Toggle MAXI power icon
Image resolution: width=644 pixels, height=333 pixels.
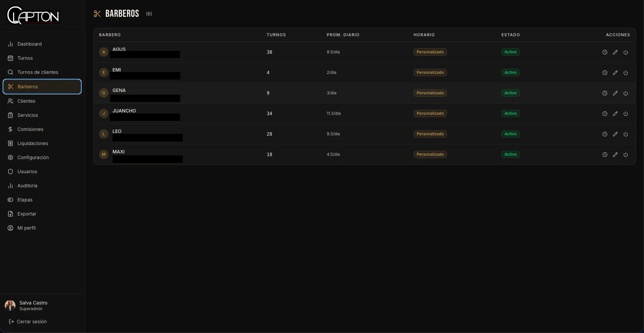(x=626, y=155)
